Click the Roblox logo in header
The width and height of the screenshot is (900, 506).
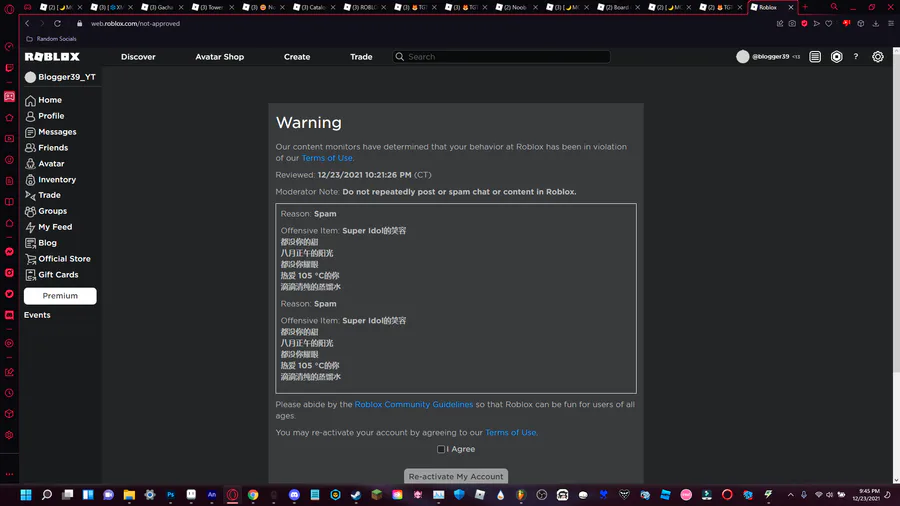[x=52, y=57]
